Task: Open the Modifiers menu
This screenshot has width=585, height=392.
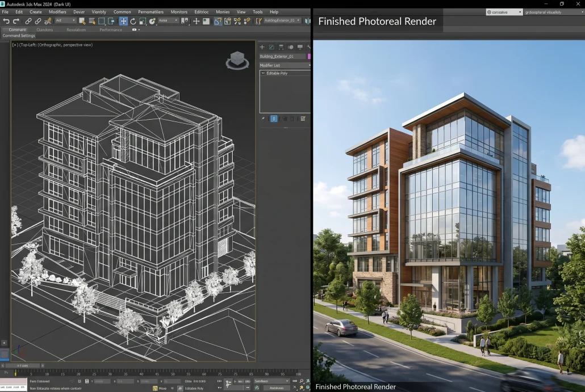Action: [x=57, y=12]
